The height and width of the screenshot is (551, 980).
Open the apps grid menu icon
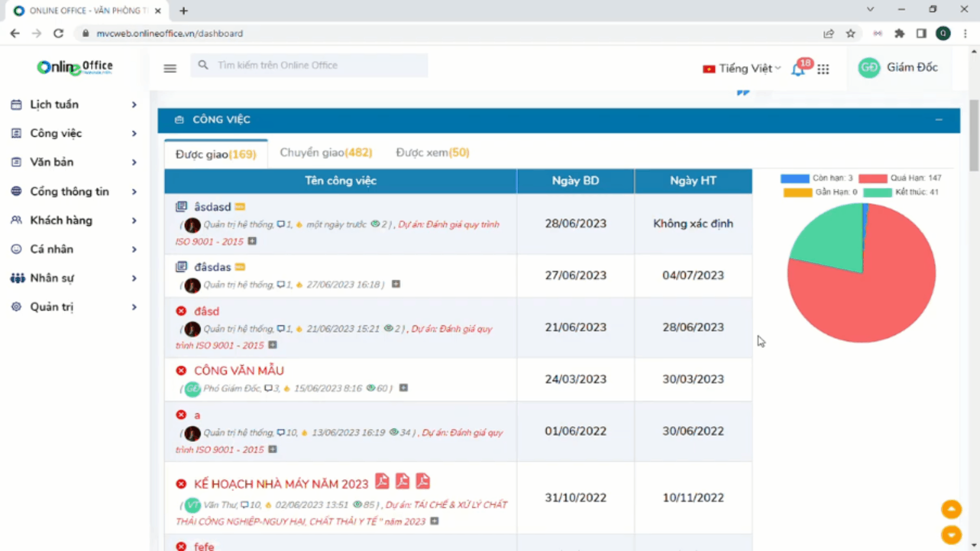tap(823, 69)
